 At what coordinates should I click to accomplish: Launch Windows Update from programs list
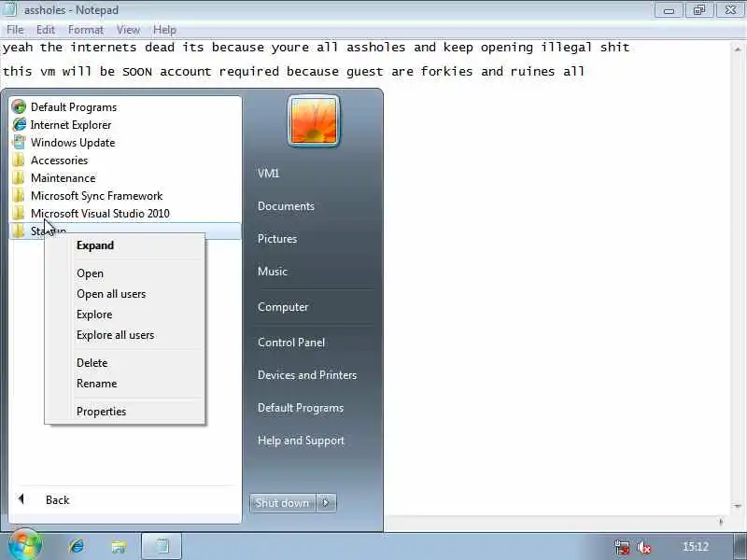point(125,143)
